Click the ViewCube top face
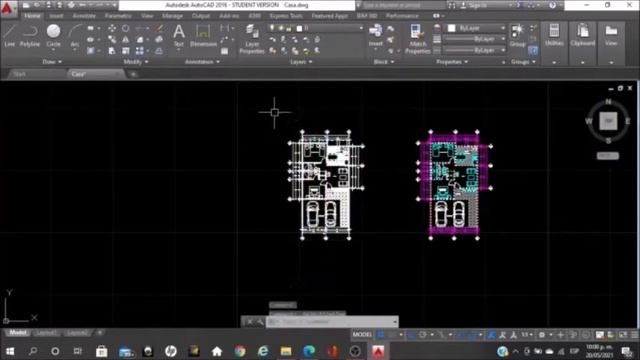 608,121
